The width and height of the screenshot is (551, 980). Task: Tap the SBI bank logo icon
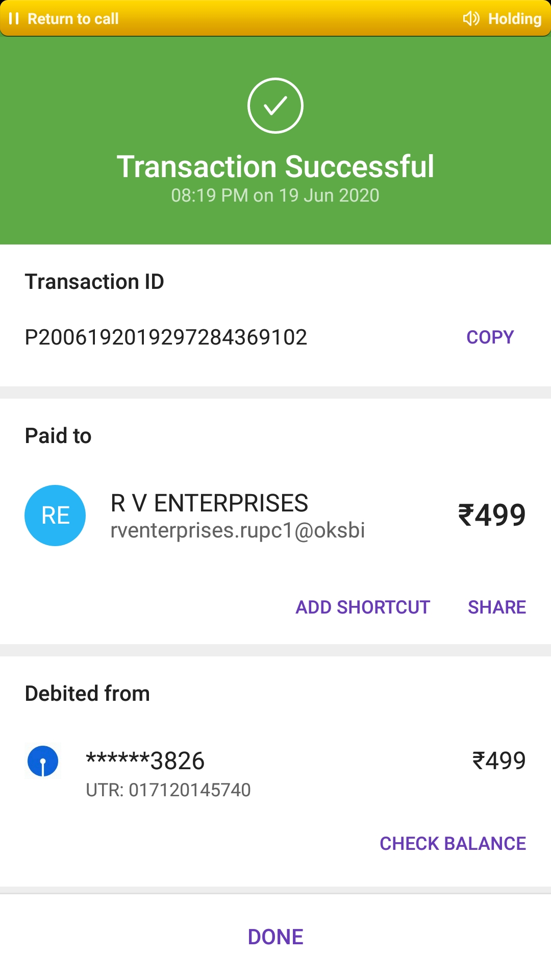point(43,761)
